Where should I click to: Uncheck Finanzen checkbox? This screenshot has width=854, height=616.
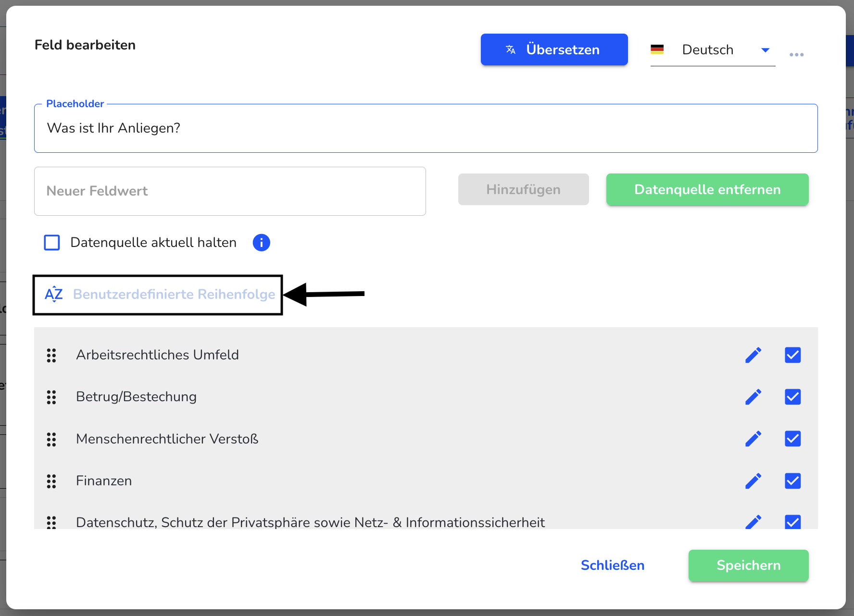tap(793, 481)
